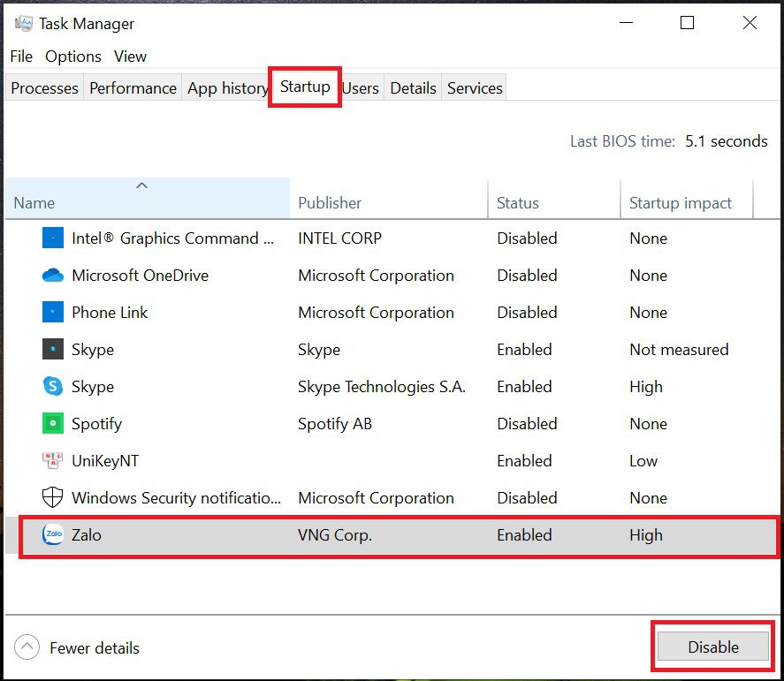Select the Intel® Graphics Command row name
This screenshot has height=681, width=784.
172,238
